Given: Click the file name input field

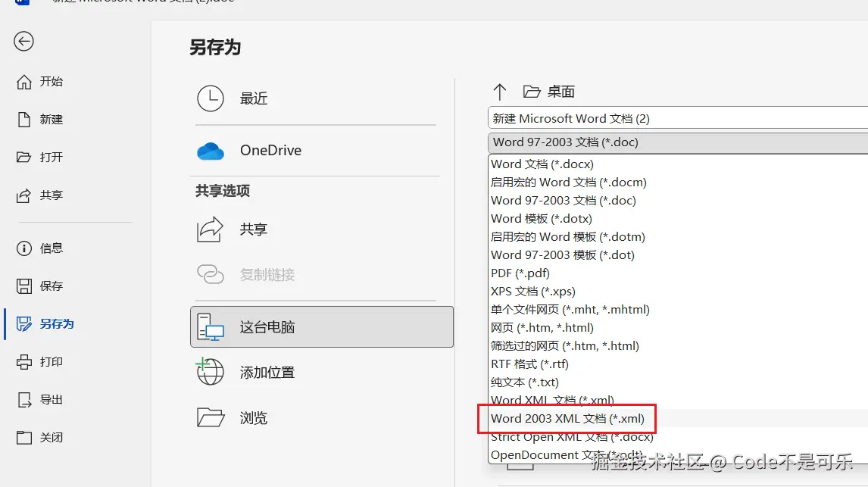Looking at the screenshot, I should pos(678,118).
